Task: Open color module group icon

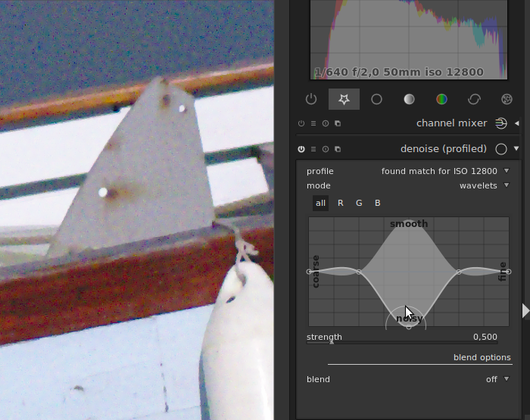Action: (x=441, y=99)
